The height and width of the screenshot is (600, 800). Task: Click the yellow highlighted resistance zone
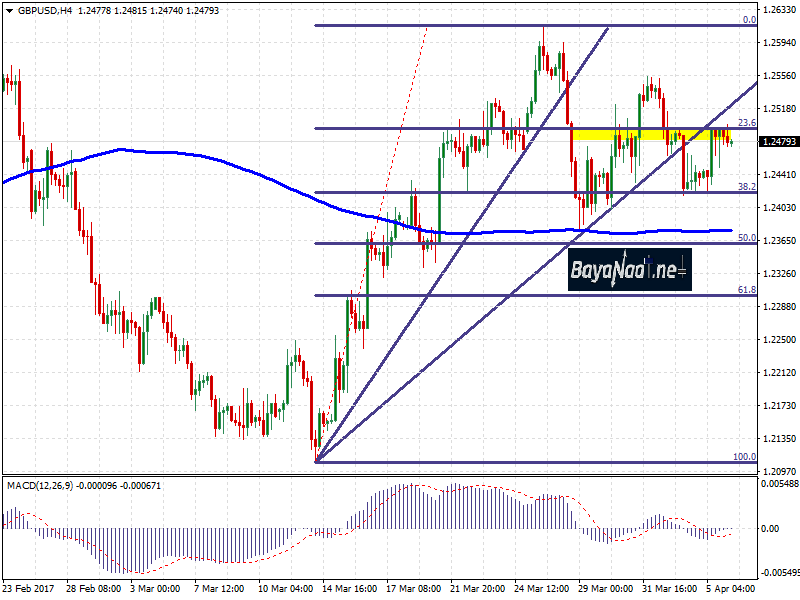click(650, 134)
